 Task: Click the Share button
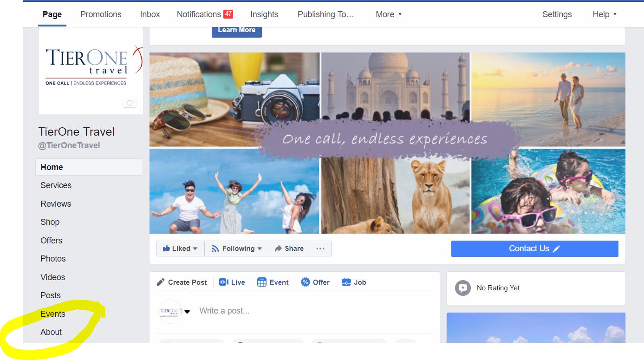point(289,249)
